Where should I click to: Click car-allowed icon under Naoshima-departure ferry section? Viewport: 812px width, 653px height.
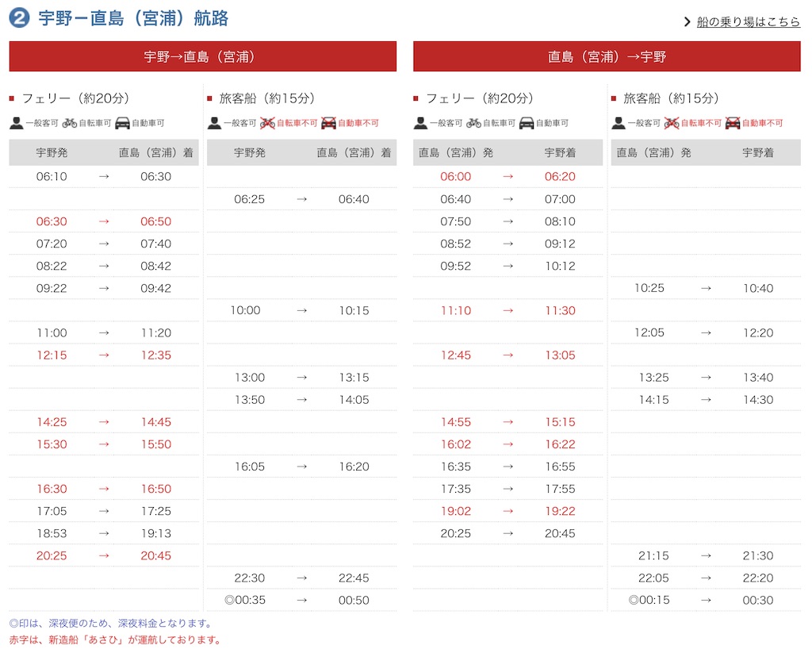point(527,123)
